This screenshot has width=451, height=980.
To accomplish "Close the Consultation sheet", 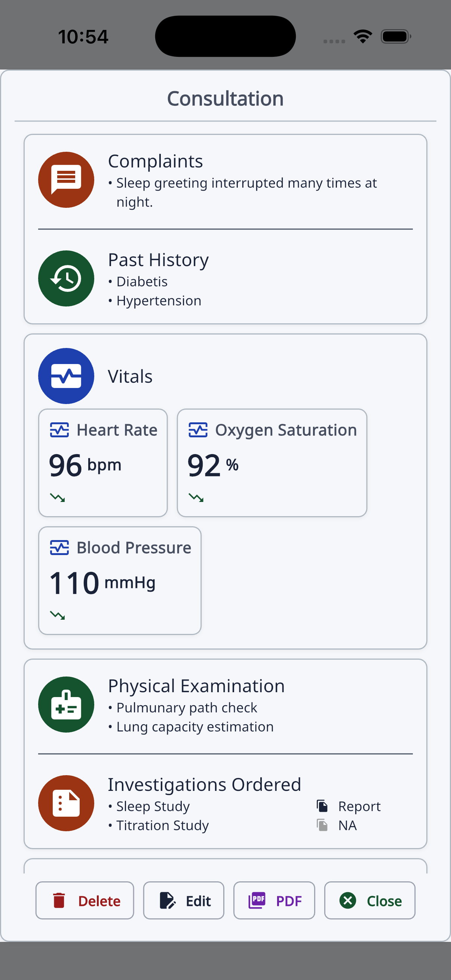I will [369, 900].
